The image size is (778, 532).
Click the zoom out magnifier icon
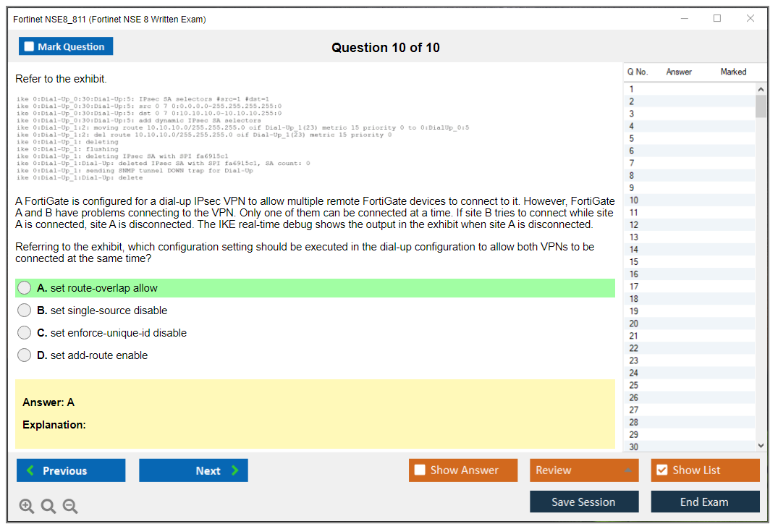(69, 507)
